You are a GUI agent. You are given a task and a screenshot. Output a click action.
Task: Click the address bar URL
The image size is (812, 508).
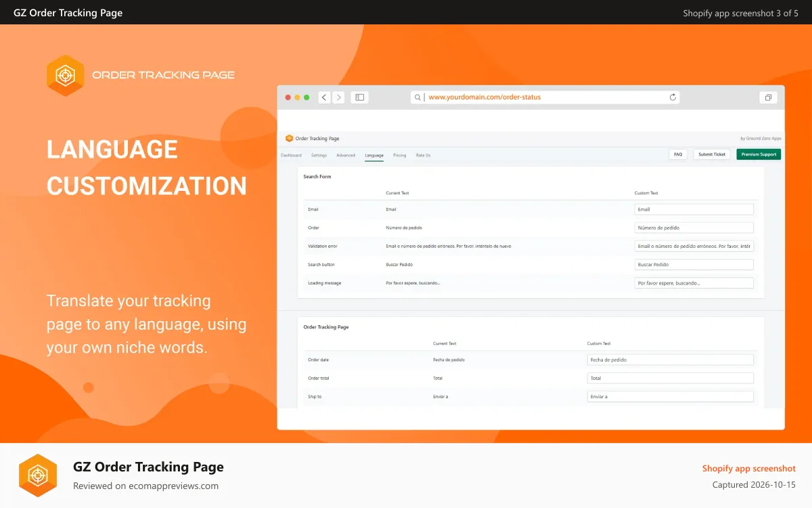click(x=484, y=98)
